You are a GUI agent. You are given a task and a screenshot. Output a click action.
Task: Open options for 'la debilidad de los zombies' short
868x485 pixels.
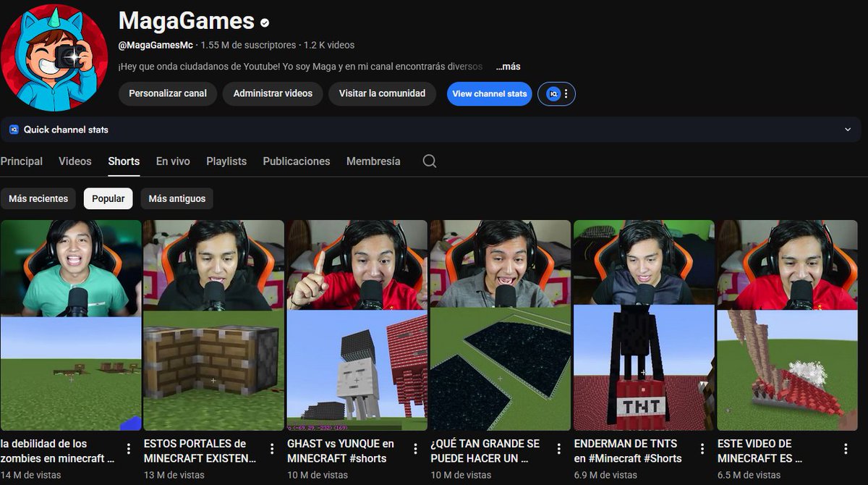pyautogui.click(x=129, y=449)
